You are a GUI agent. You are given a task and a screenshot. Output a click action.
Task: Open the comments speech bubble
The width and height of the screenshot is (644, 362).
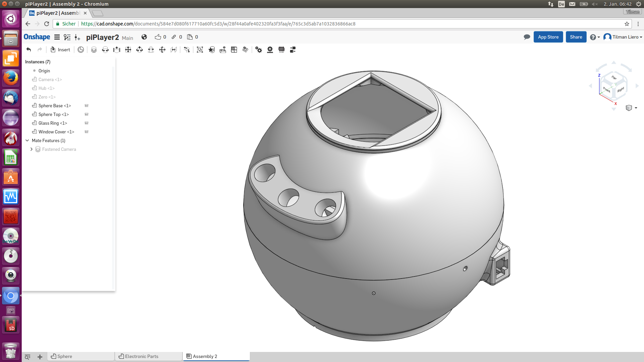coord(527,37)
